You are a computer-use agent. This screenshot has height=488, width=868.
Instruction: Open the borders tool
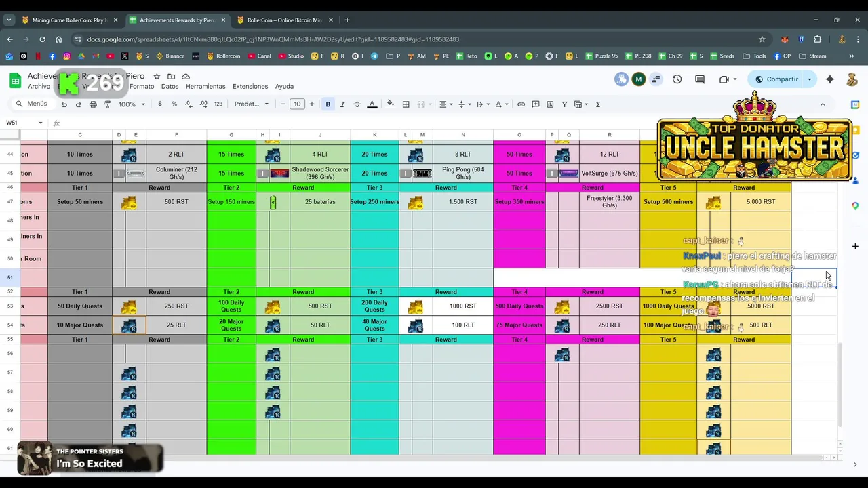click(x=406, y=104)
